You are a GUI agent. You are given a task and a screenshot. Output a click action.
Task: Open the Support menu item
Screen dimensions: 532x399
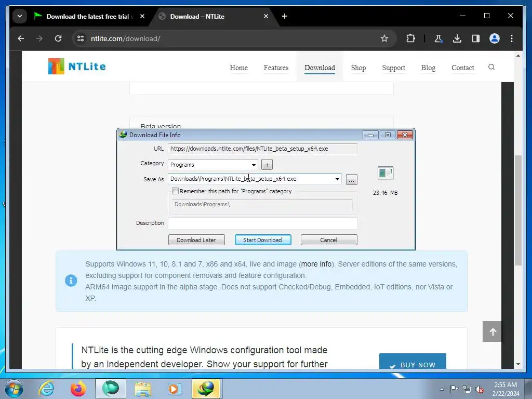coord(393,68)
